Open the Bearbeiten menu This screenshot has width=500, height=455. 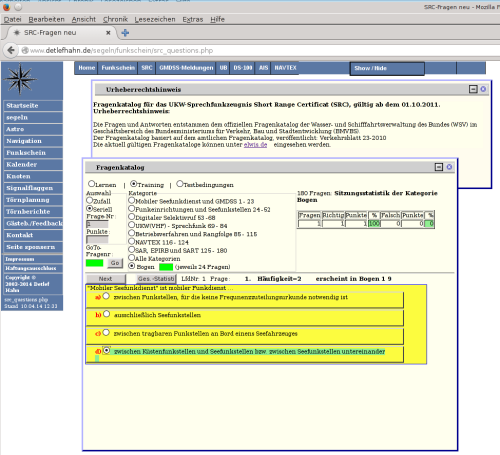pyautogui.click(x=47, y=19)
